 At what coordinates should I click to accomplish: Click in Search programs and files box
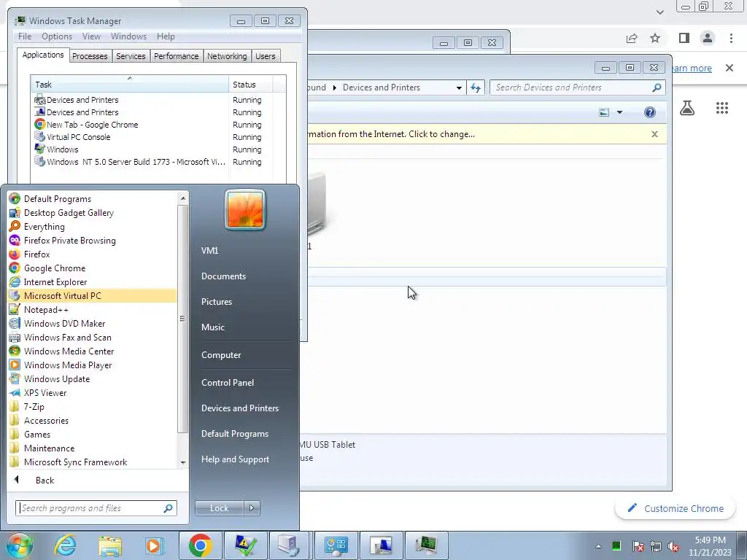click(x=96, y=508)
